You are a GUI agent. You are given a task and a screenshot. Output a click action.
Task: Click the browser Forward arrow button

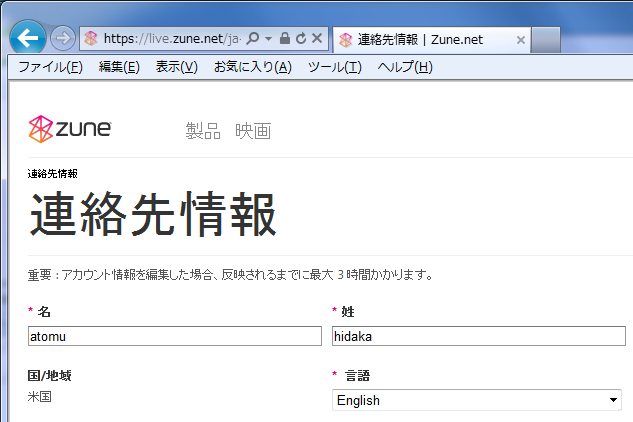62,39
